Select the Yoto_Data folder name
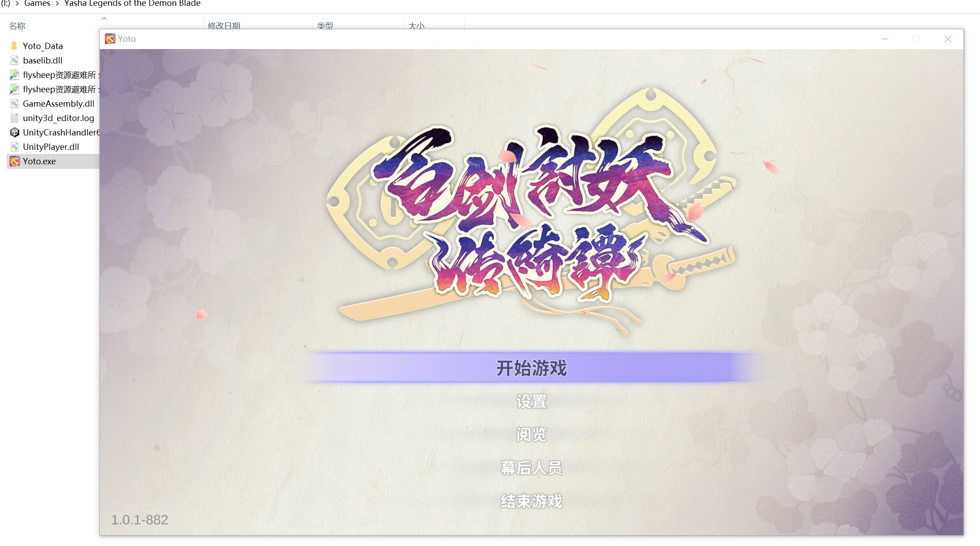 (x=43, y=46)
